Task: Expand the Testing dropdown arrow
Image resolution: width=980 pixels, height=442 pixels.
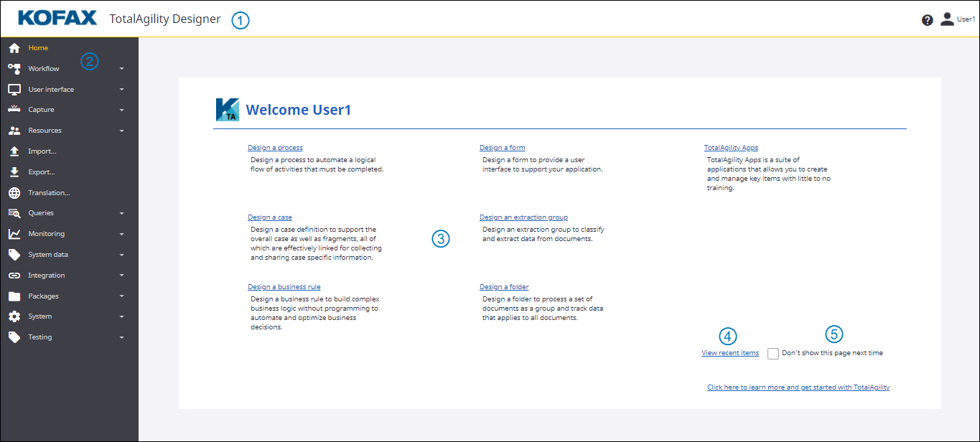Action: (121, 337)
